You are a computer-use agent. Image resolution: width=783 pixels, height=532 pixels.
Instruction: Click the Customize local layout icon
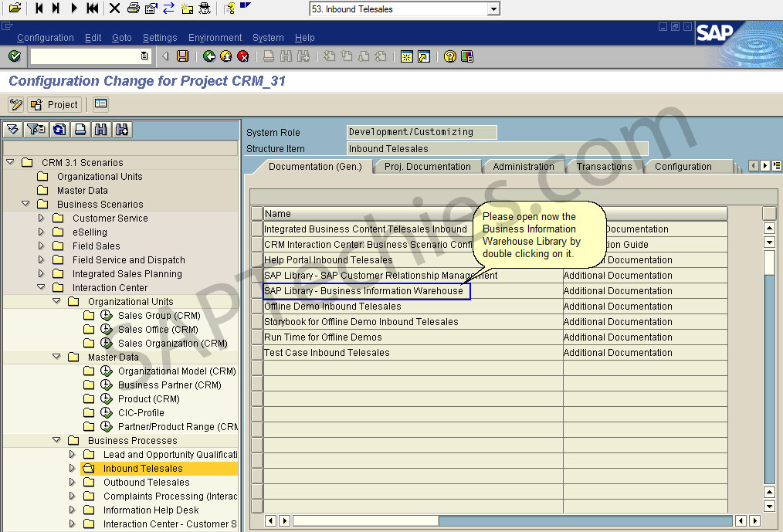tap(467, 56)
